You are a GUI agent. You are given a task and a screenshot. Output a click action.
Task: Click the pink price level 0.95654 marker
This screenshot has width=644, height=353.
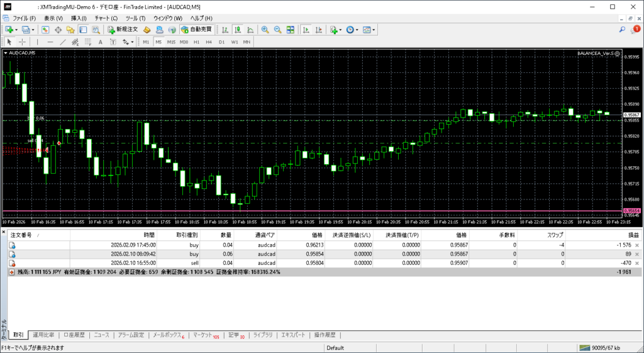click(631, 211)
